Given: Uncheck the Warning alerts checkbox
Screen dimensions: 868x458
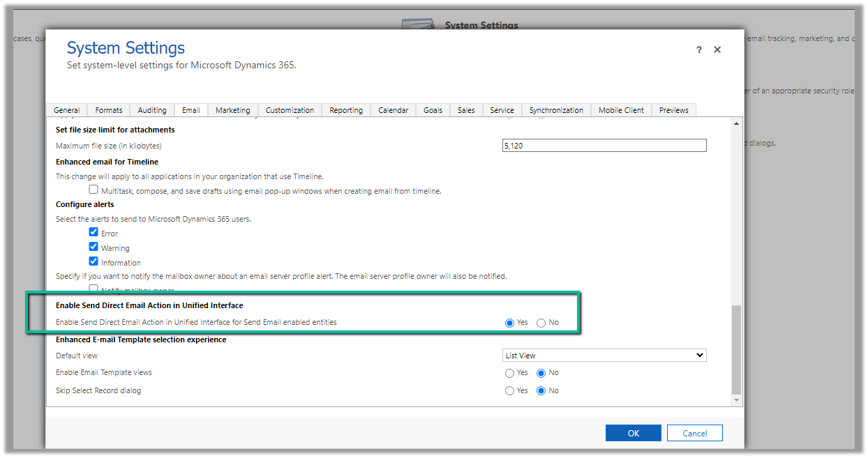Looking at the screenshot, I should tap(93, 247).
